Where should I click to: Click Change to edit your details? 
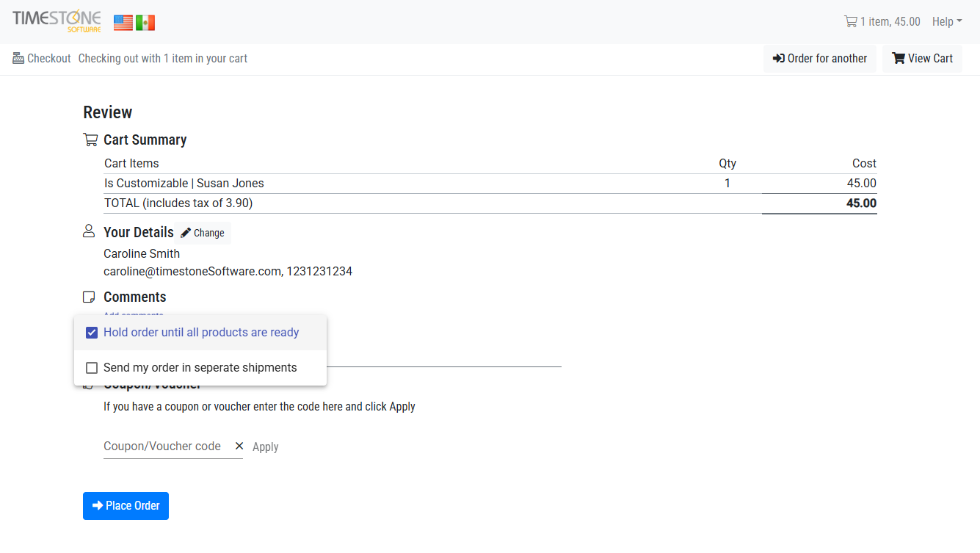[202, 232]
